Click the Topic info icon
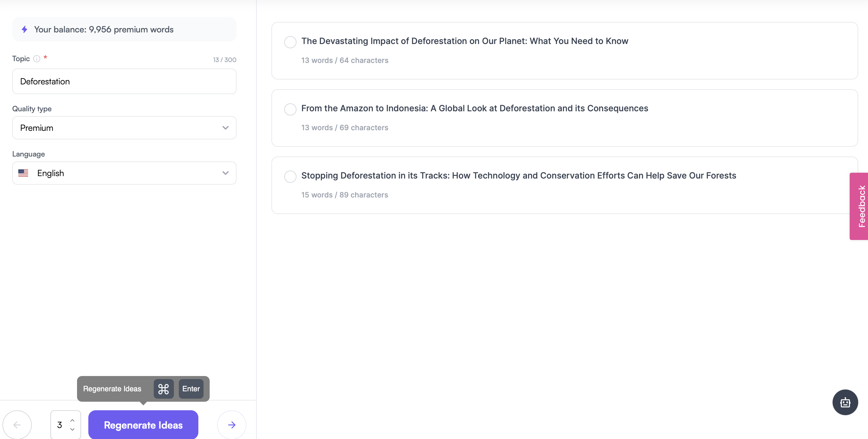This screenshot has height=439, width=868. [x=37, y=59]
